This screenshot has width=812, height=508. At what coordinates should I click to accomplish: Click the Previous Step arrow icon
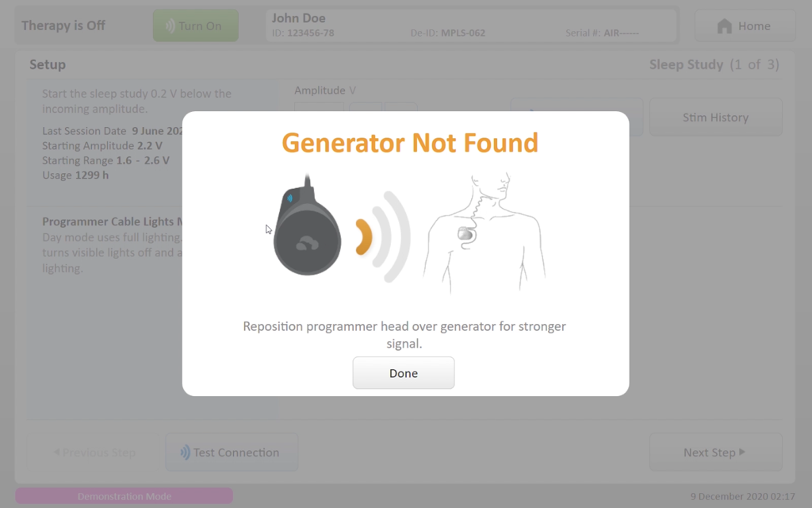point(56,452)
